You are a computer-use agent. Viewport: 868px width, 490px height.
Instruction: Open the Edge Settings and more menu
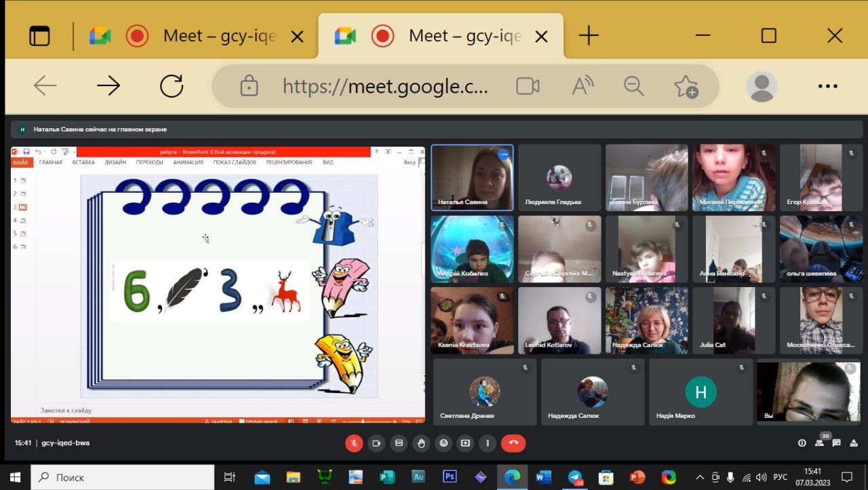828,86
